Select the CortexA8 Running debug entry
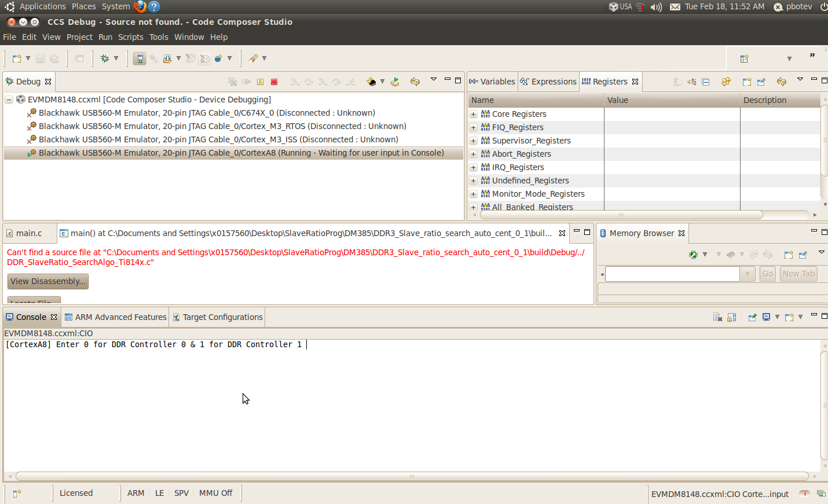Image resolution: width=828 pixels, height=504 pixels. [x=233, y=153]
